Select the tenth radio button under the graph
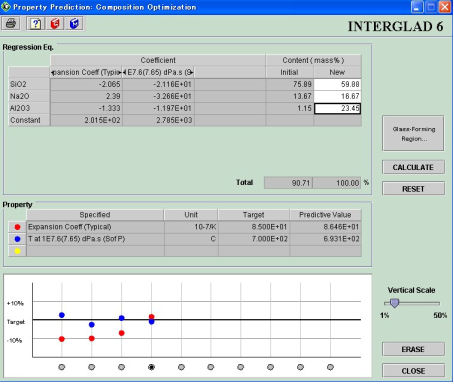The width and height of the screenshot is (454, 384). pyautogui.click(x=330, y=367)
